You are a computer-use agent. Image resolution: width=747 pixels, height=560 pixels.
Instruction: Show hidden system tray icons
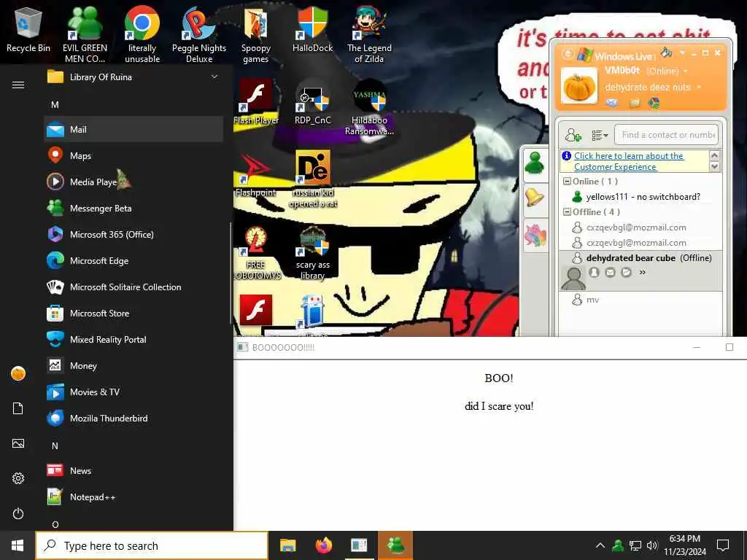(x=600, y=545)
